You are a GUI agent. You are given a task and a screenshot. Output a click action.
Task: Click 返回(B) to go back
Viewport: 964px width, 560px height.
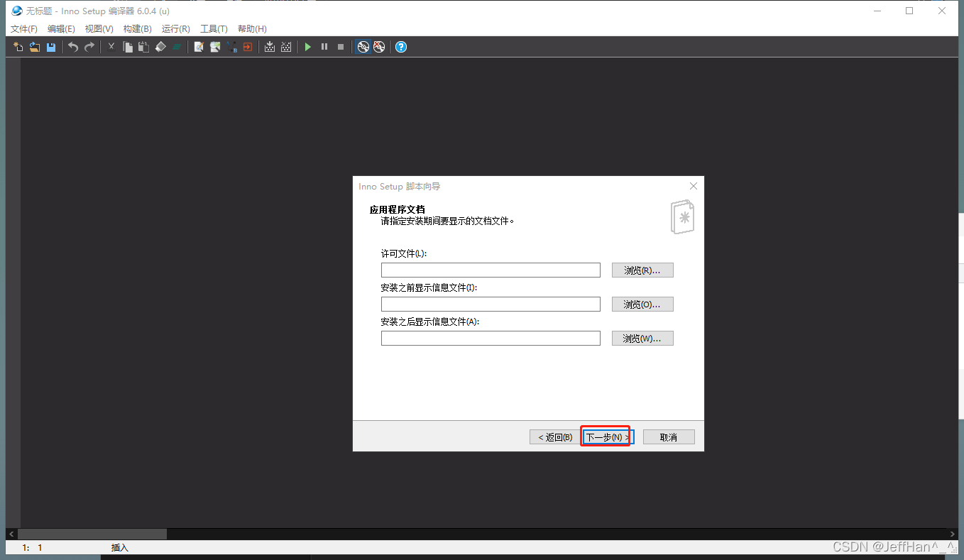[x=553, y=437]
